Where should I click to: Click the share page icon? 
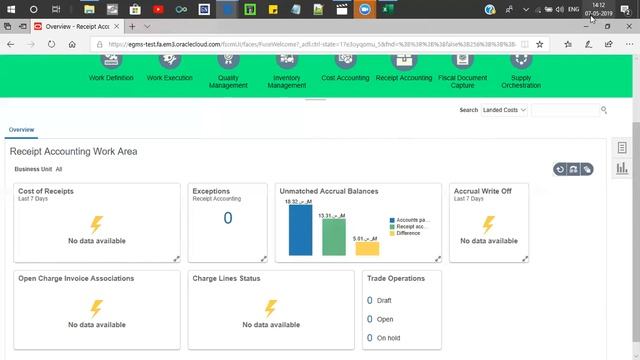point(609,44)
